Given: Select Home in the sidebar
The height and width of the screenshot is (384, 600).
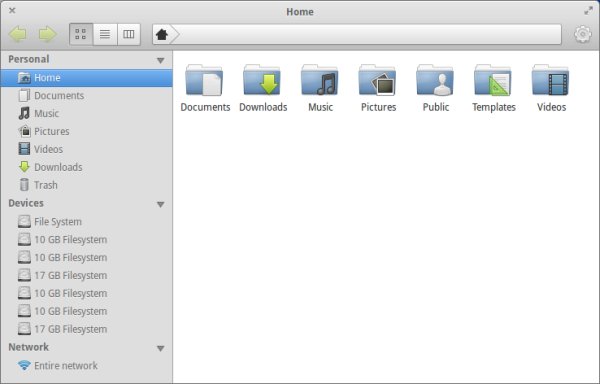Looking at the screenshot, I should pos(86,78).
